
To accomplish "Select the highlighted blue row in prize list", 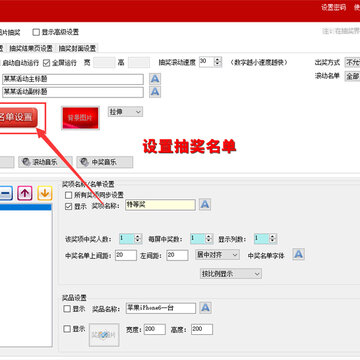I will click(26, 207).
